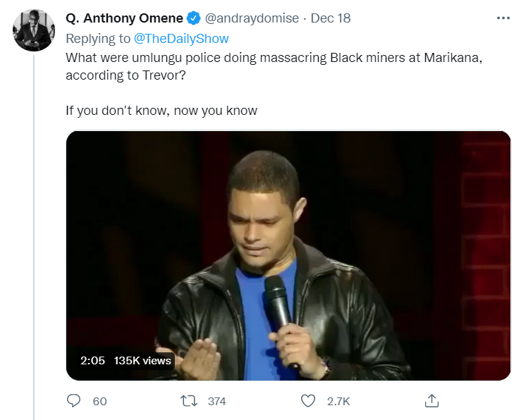Click the 60 replies count

click(x=99, y=401)
